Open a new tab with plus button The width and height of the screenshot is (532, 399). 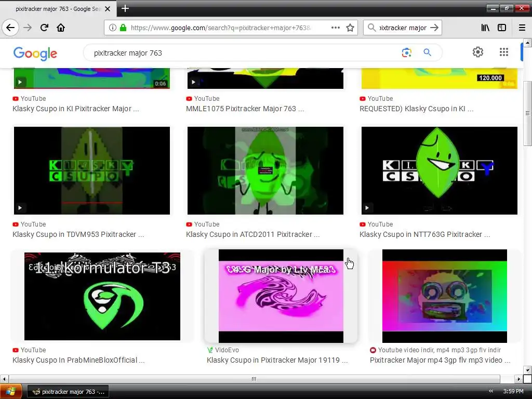(x=125, y=8)
